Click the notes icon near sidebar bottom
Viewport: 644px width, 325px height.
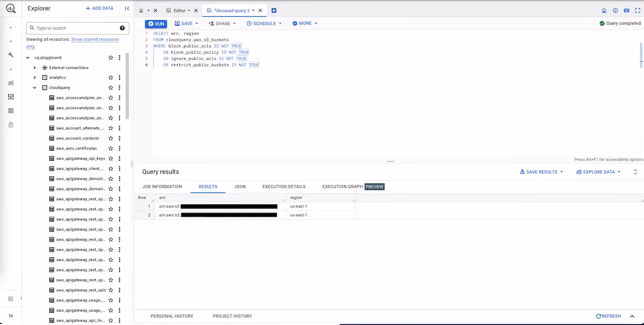pos(11,299)
